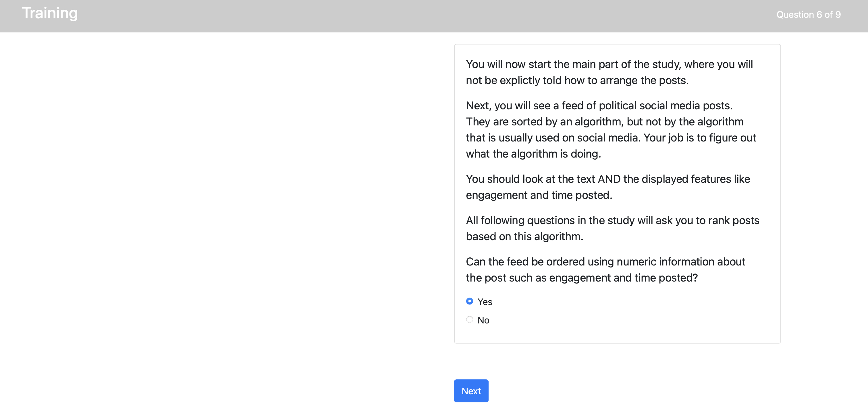Click the 'No' option label text

point(483,320)
